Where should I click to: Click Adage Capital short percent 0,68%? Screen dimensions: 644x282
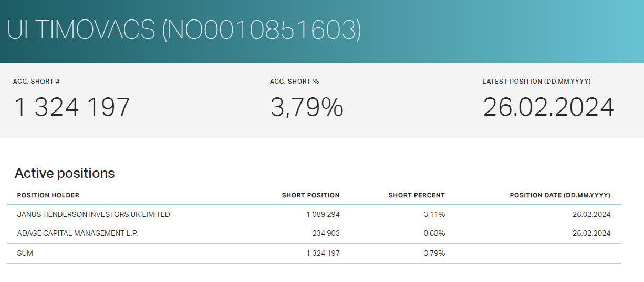tap(434, 233)
